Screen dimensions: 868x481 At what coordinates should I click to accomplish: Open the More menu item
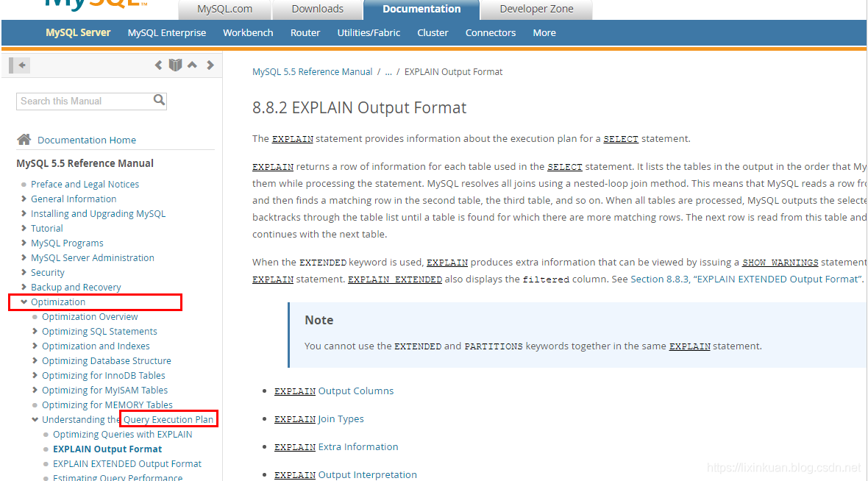coord(544,32)
